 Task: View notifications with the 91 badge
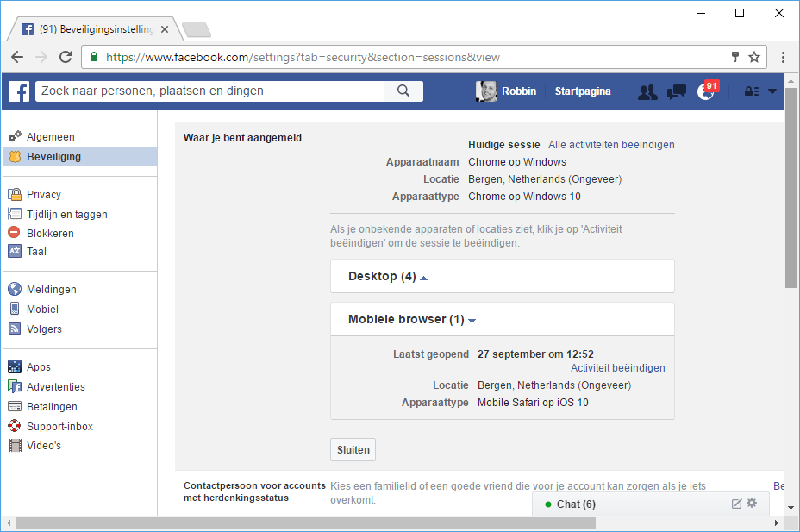(703, 91)
